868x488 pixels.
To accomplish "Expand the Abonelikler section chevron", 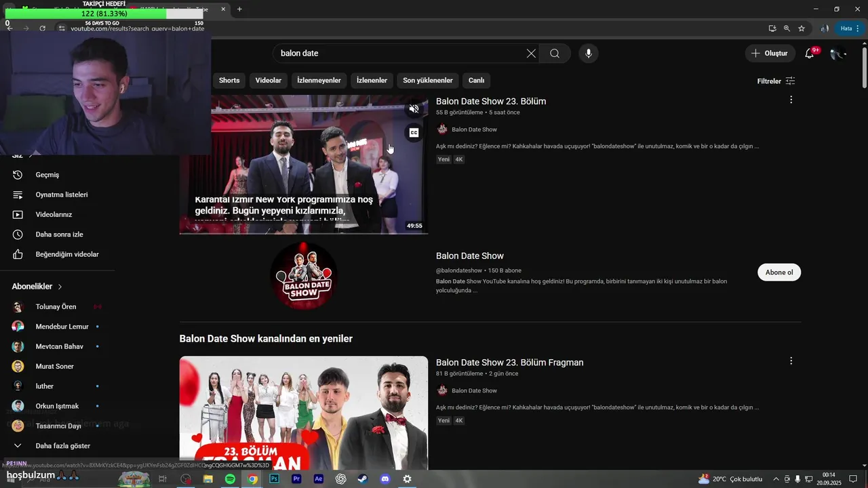I will point(60,287).
